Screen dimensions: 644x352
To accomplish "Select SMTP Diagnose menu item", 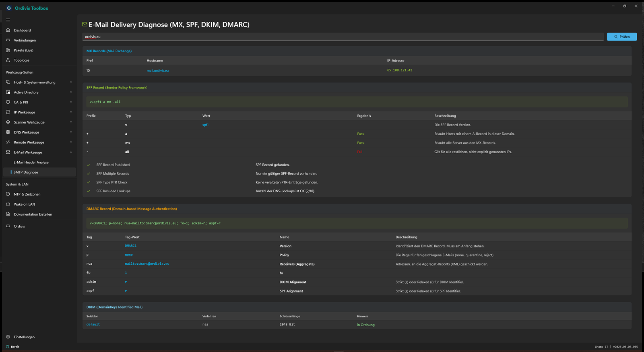I will [39, 172].
